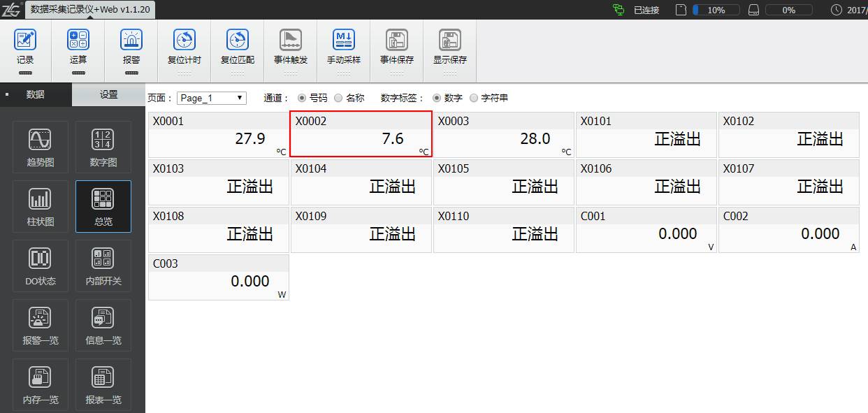Select the 号码 channel radio button
This screenshot has height=413, width=868.
[302, 98]
